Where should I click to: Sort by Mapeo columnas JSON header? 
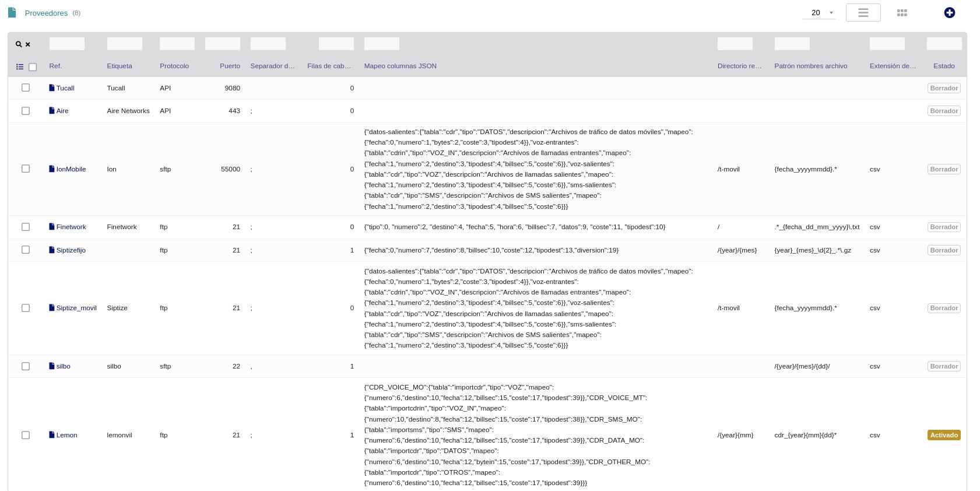tap(400, 66)
